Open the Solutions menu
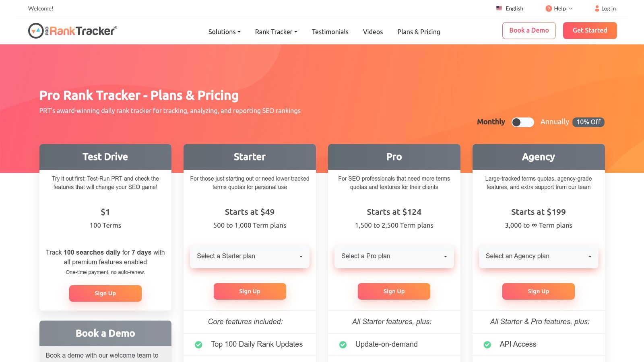The width and height of the screenshot is (644, 362). (x=224, y=32)
